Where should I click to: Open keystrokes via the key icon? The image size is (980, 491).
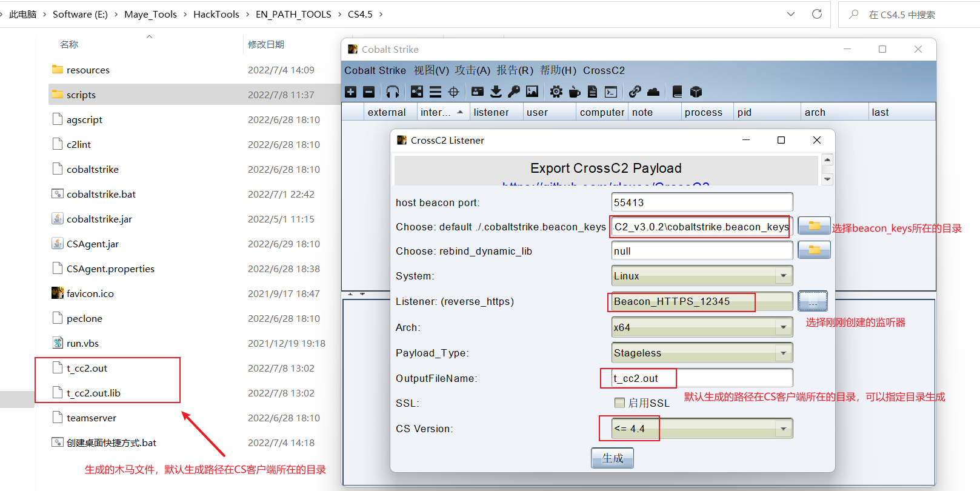514,92
